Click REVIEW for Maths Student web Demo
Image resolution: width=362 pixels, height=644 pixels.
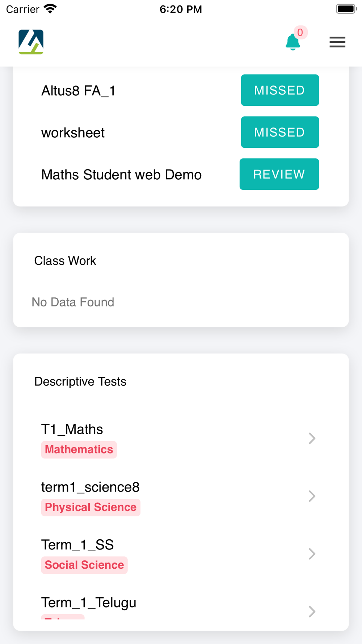coord(279,174)
